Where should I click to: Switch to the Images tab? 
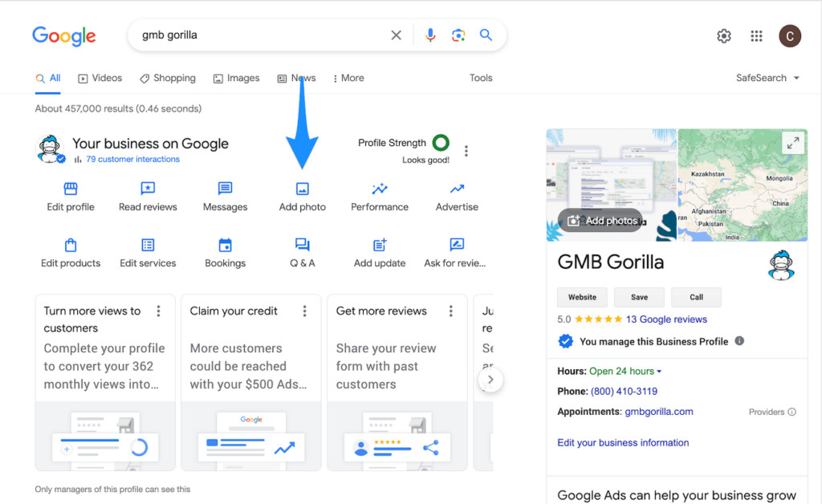[x=237, y=78]
